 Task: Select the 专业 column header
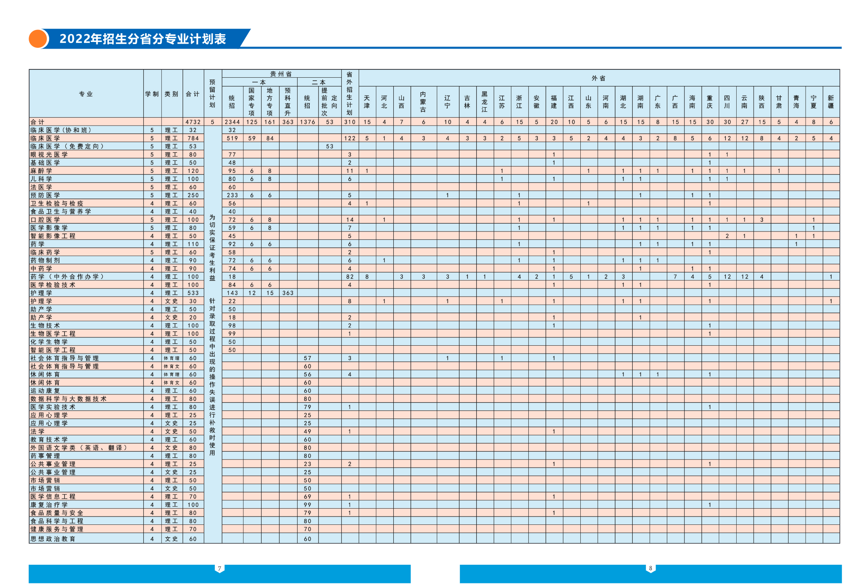click(86, 94)
